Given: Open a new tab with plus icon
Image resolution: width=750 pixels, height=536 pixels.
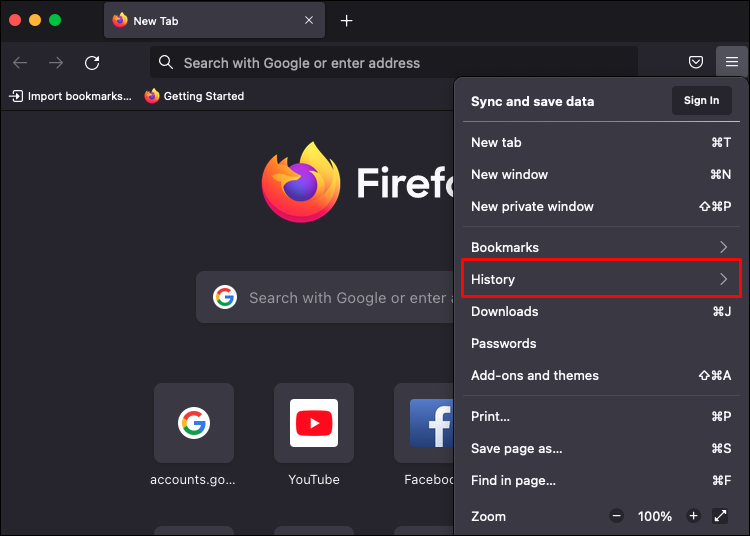Looking at the screenshot, I should (x=346, y=20).
